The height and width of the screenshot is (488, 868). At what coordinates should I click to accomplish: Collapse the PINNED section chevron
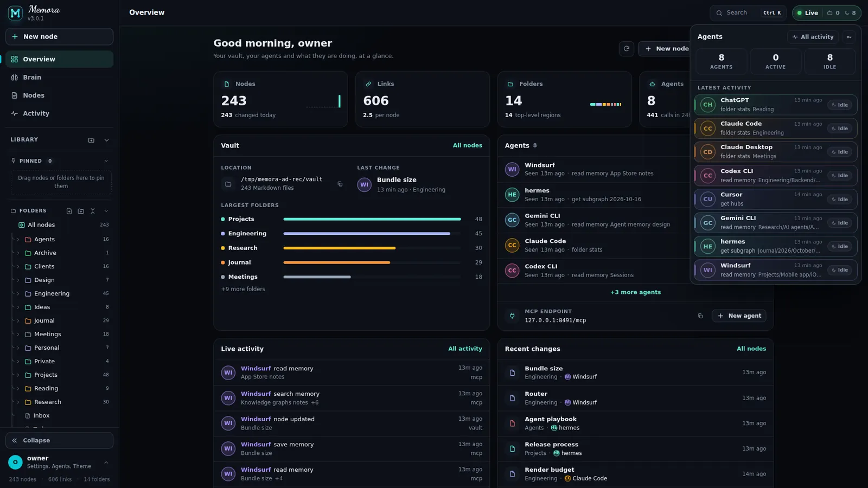106,161
